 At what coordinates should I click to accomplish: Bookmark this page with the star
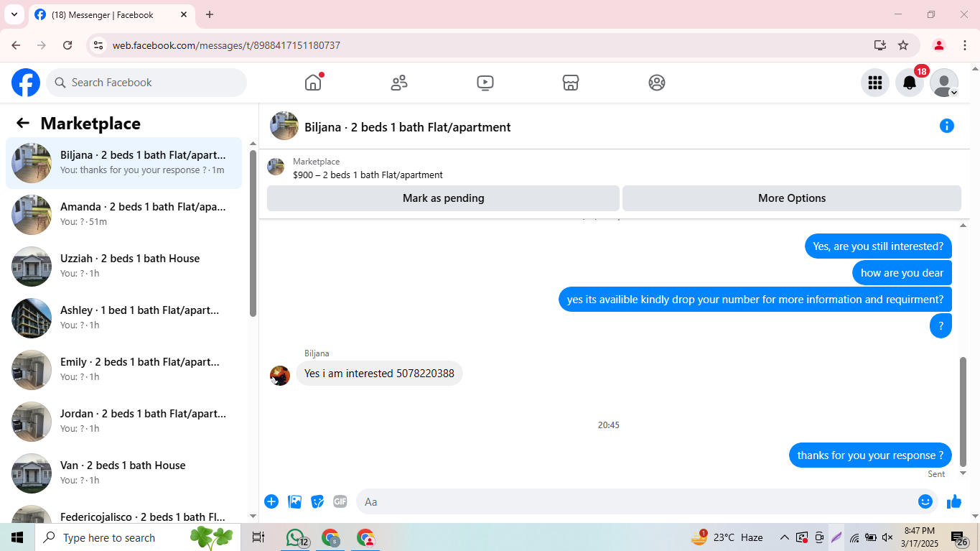903,45
